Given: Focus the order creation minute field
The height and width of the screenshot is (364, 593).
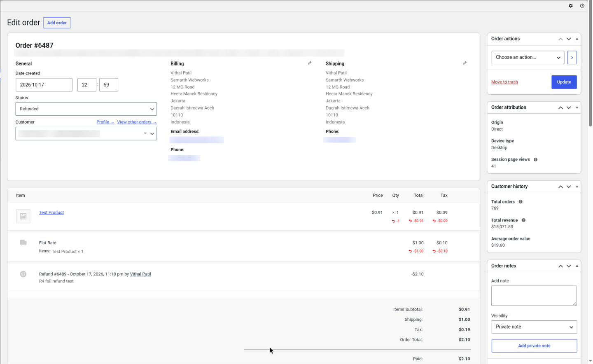Looking at the screenshot, I should (109, 85).
